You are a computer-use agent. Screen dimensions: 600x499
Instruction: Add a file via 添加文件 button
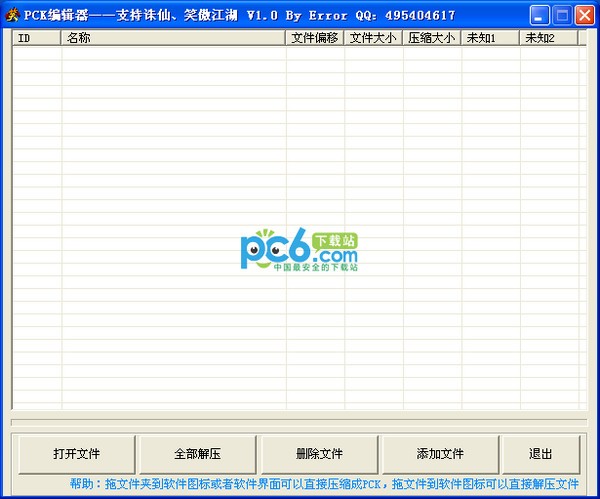[440, 454]
